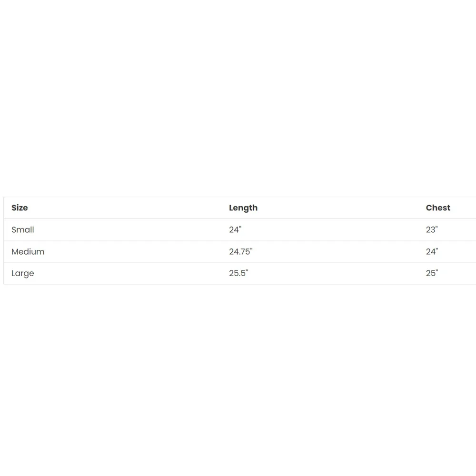The width and height of the screenshot is (476, 476).
Task: Click the Length column header
Action: click(243, 208)
